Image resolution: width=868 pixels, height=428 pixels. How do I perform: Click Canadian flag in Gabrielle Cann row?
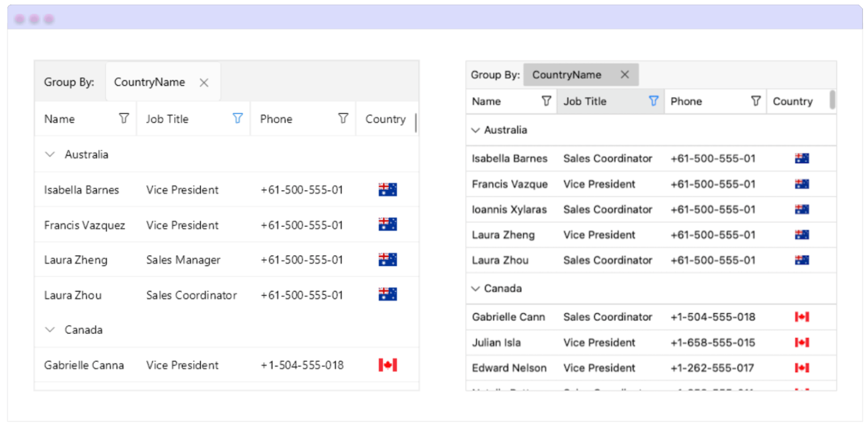click(x=802, y=317)
